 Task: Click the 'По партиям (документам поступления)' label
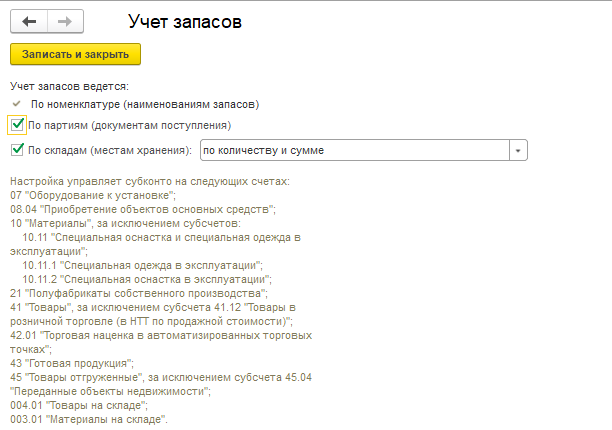point(130,126)
